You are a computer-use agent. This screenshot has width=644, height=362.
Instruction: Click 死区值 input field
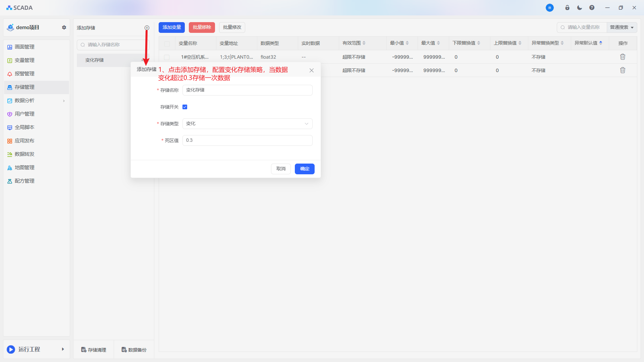click(x=247, y=140)
